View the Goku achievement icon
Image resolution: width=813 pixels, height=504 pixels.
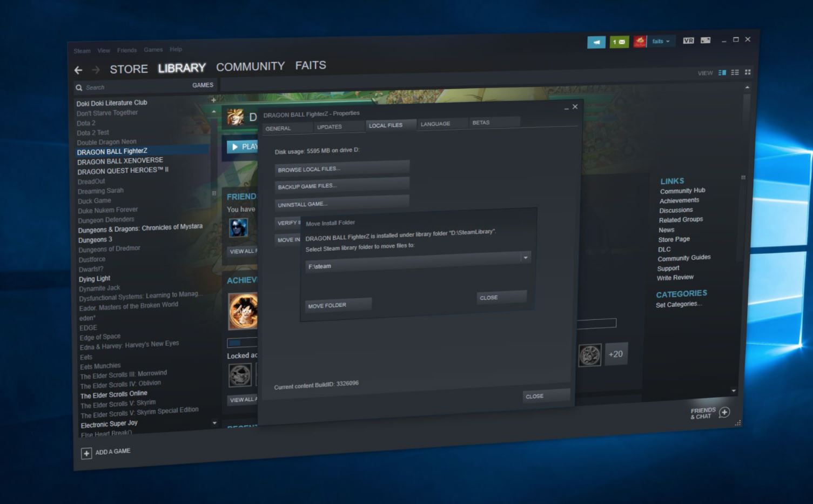point(243,311)
